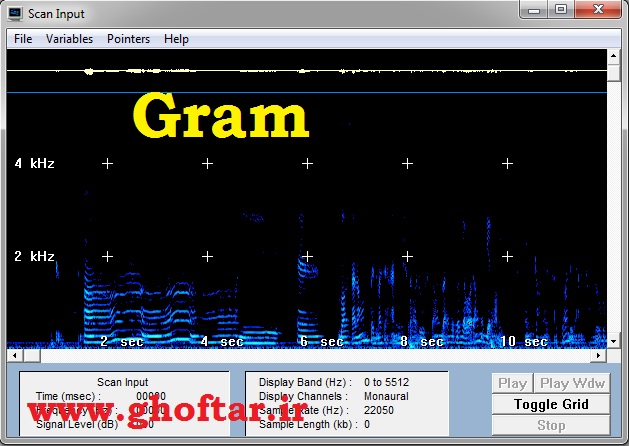The image size is (629, 446).
Task: Click the Stop button
Action: 551,425
